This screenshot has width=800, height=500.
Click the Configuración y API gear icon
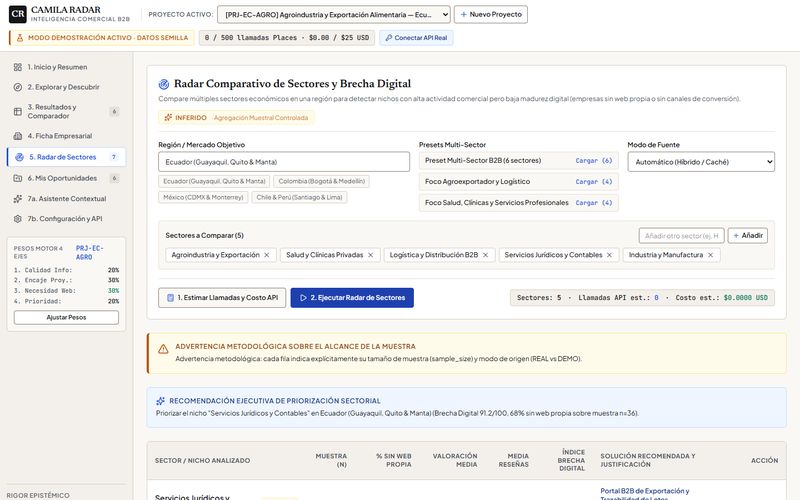pos(18,219)
